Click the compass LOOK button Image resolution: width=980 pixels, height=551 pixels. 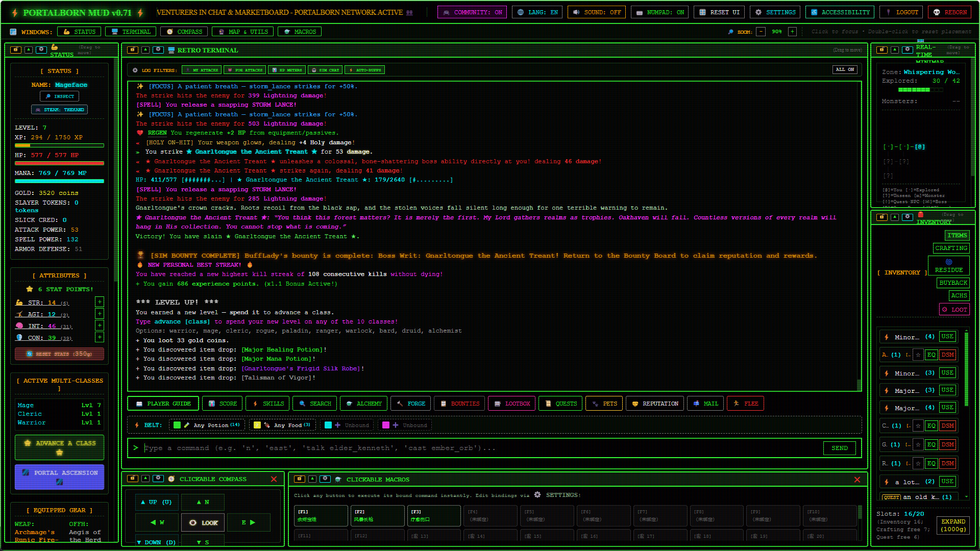pyautogui.click(x=203, y=522)
